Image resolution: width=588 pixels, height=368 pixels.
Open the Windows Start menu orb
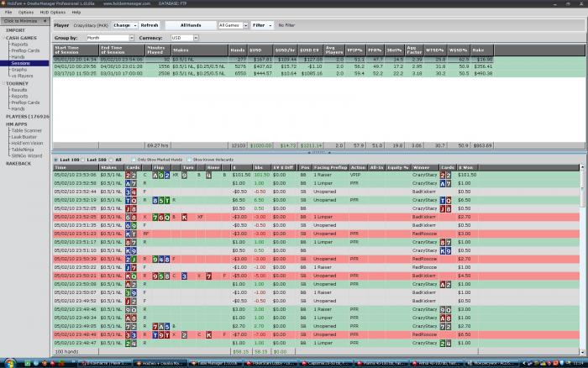10,363
